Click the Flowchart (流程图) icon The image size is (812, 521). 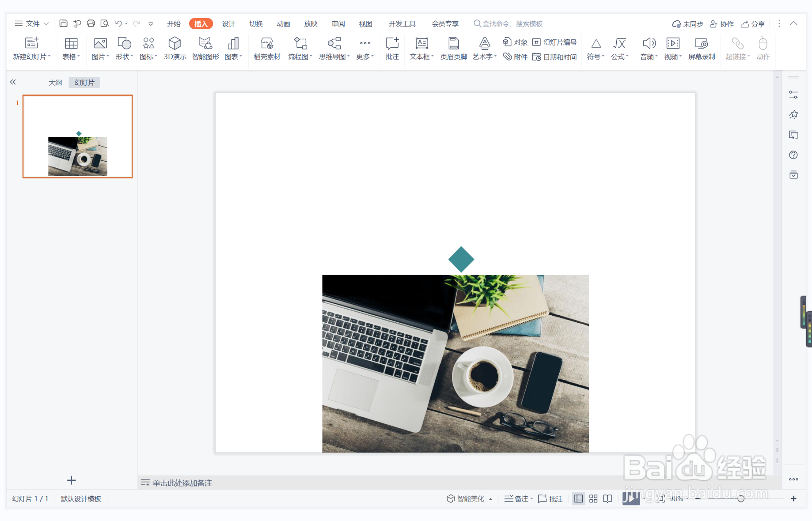(x=300, y=43)
